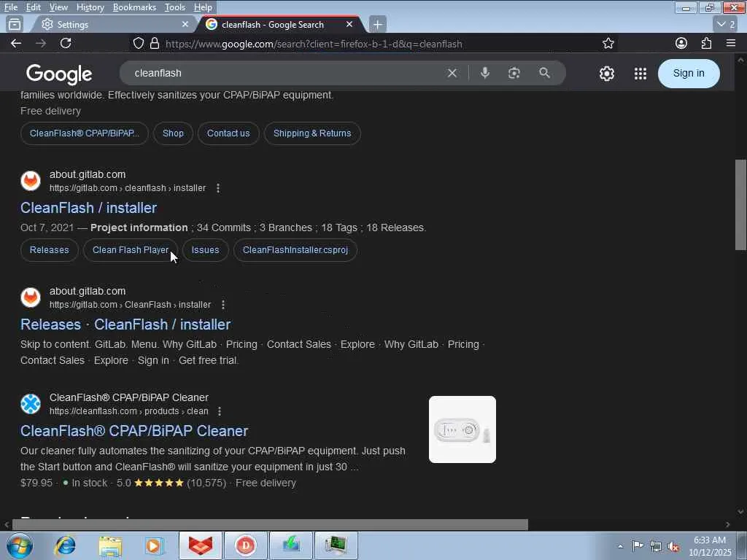Launch Internet Explorer from taskbar
747x560 pixels.
(65, 545)
